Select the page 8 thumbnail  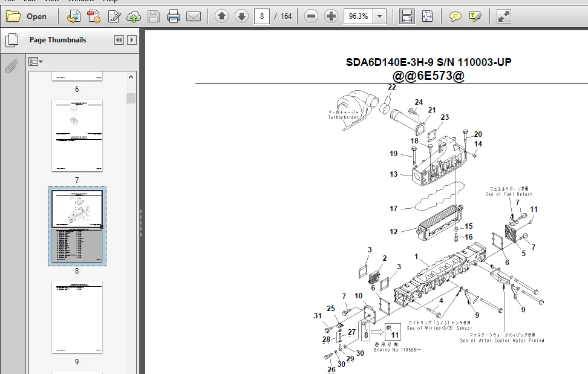point(77,226)
